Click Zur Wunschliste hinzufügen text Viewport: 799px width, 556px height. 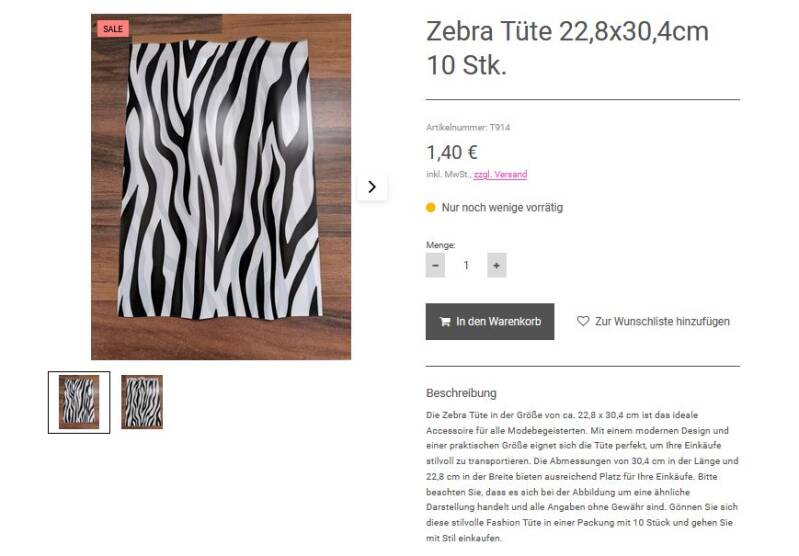[662, 322]
